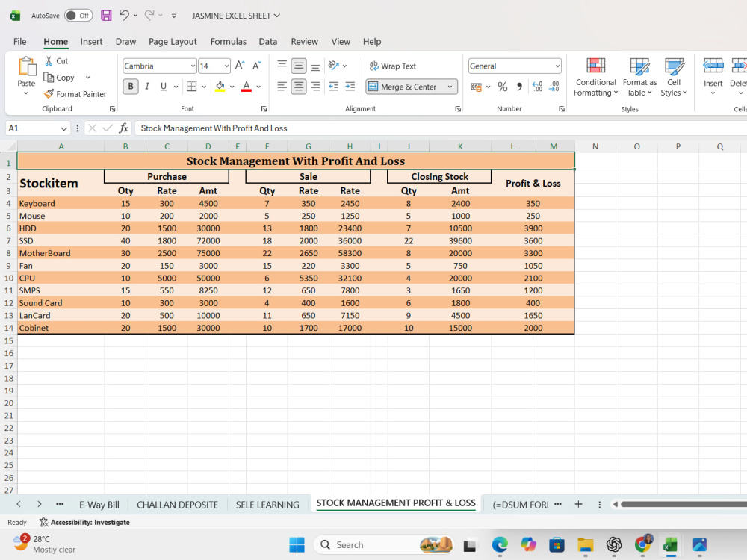Open Number dialog launcher

click(562, 109)
